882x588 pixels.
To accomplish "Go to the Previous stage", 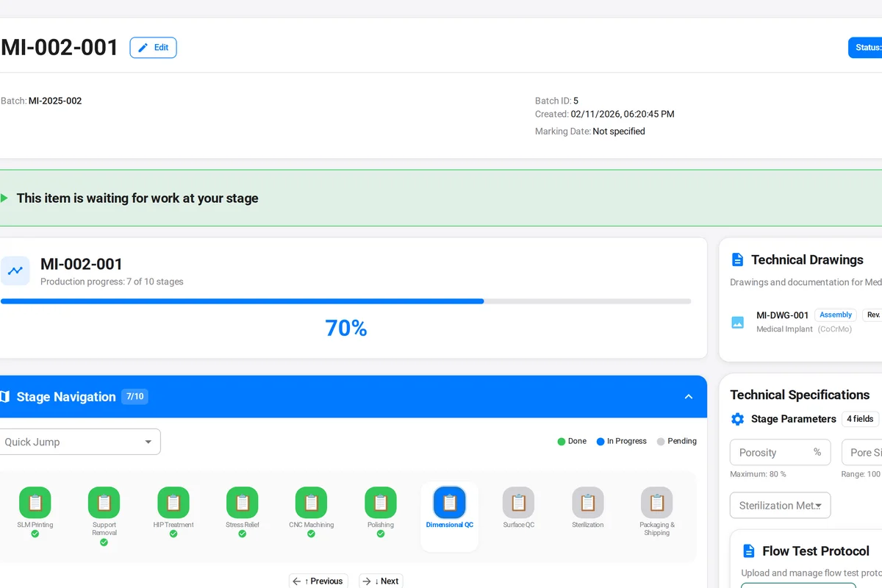I will (318, 581).
